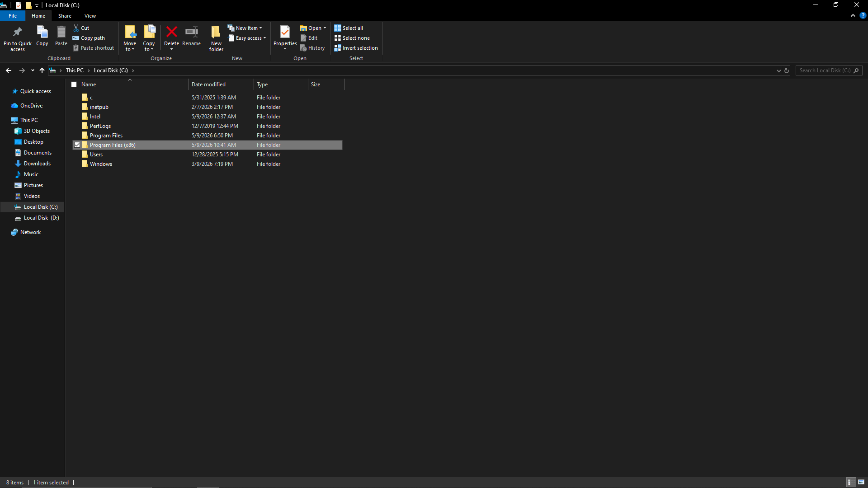868x488 pixels.
Task: Select Quick access in navigation pane
Action: tap(36, 91)
